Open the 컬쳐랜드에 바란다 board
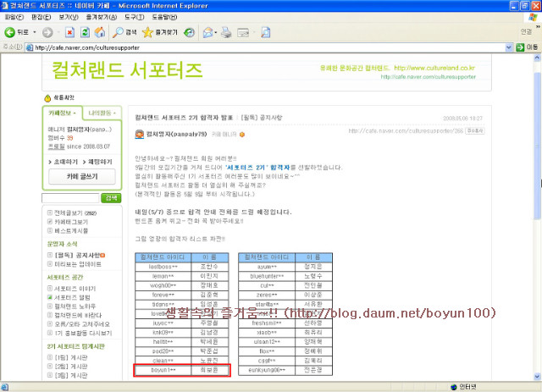 (78, 315)
